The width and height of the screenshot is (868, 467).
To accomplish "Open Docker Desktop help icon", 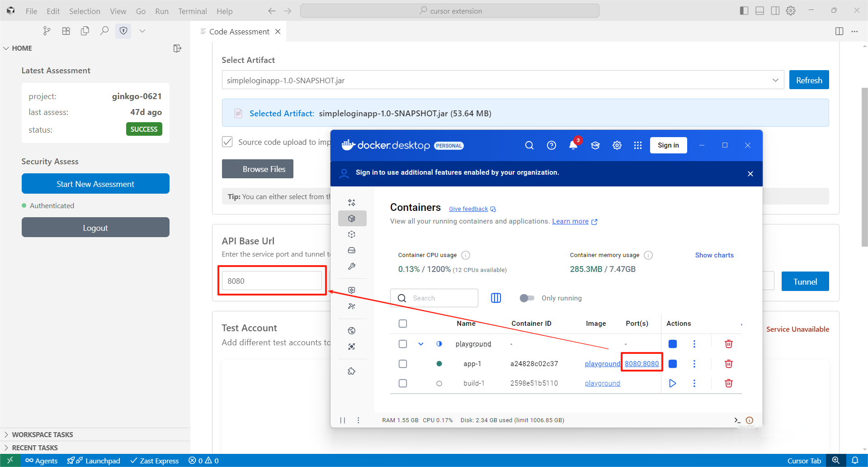I will (x=552, y=145).
